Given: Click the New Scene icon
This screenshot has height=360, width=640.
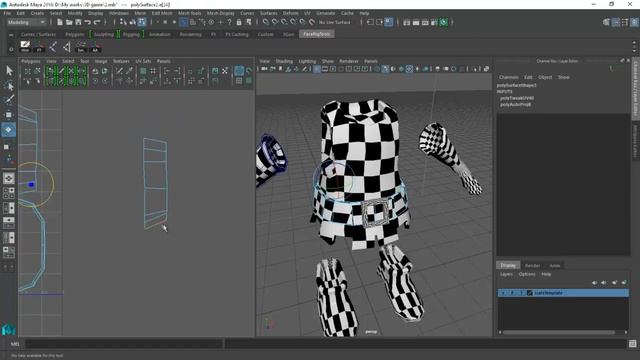Looking at the screenshot, I should pos(60,22).
